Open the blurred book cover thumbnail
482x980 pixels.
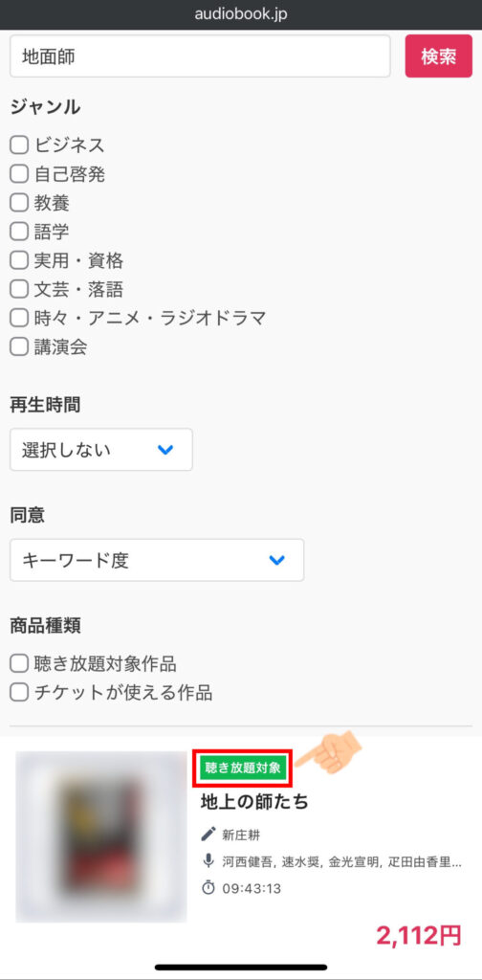[x=101, y=836]
